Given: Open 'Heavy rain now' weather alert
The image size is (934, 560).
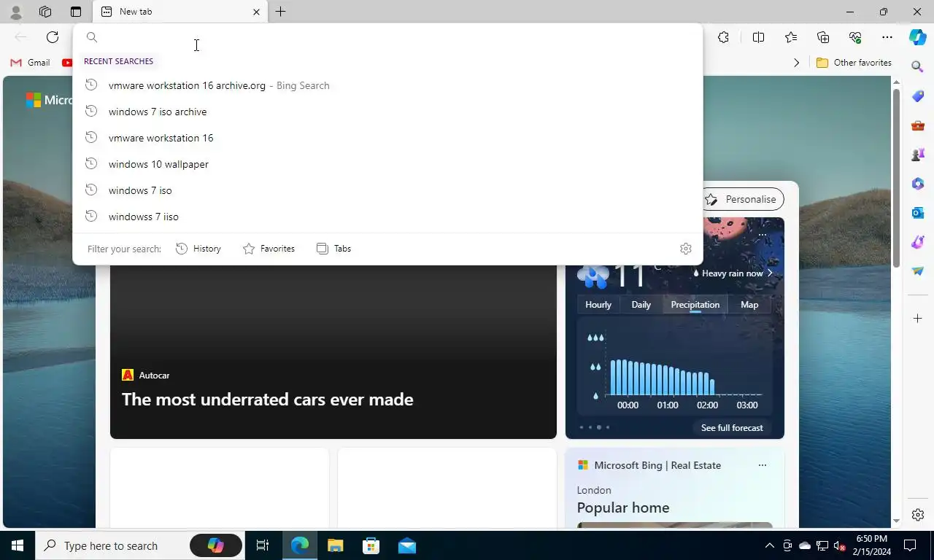Looking at the screenshot, I should (733, 273).
